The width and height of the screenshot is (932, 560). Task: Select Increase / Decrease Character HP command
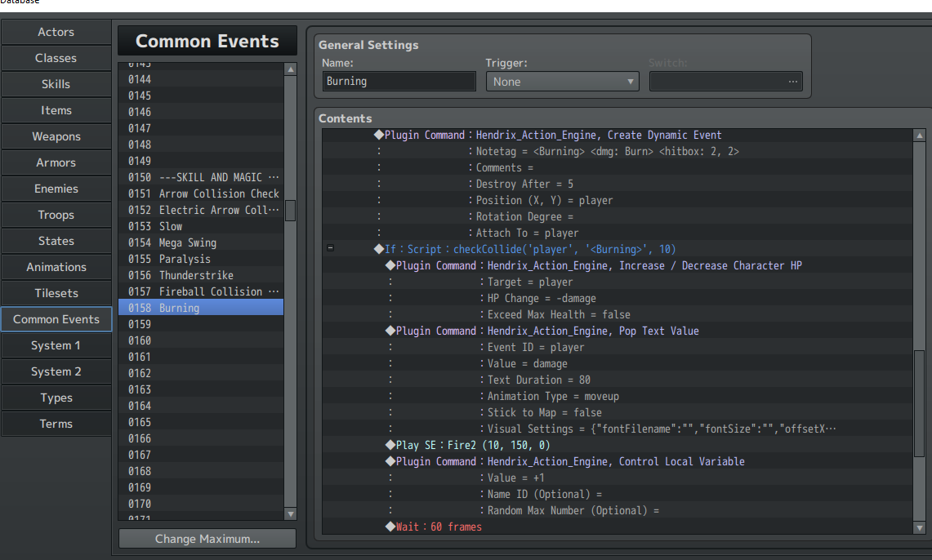617,265
